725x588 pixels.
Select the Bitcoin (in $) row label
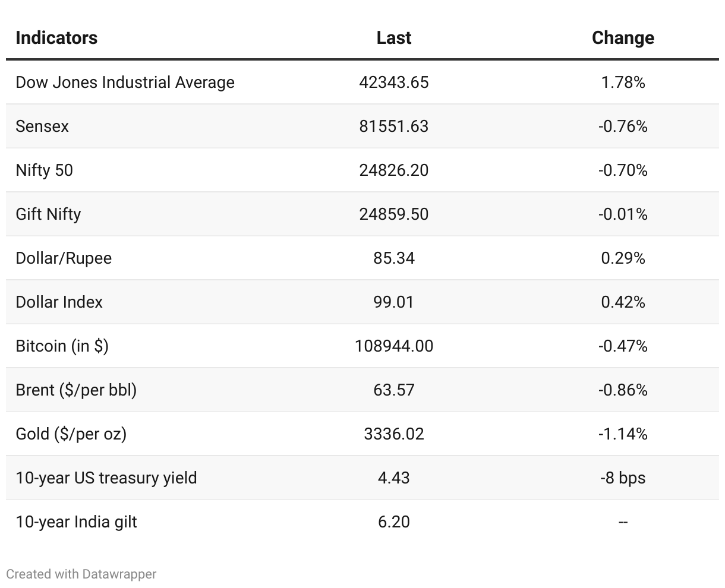pos(62,346)
